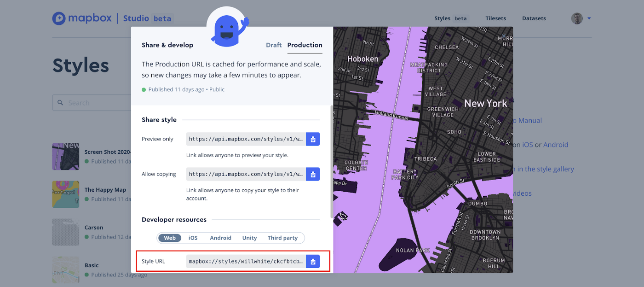Select the Carson style name
The height and width of the screenshot is (287, 644).
pos(94,228)
